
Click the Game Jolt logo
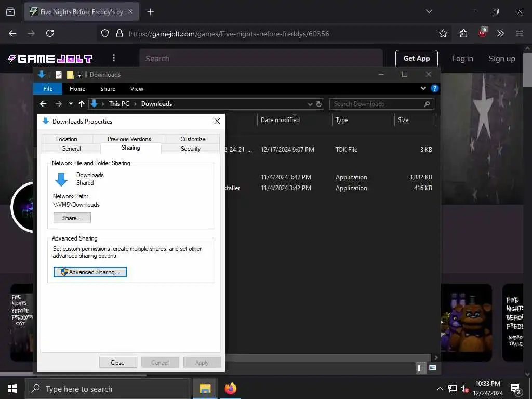(x=50, y=58)
